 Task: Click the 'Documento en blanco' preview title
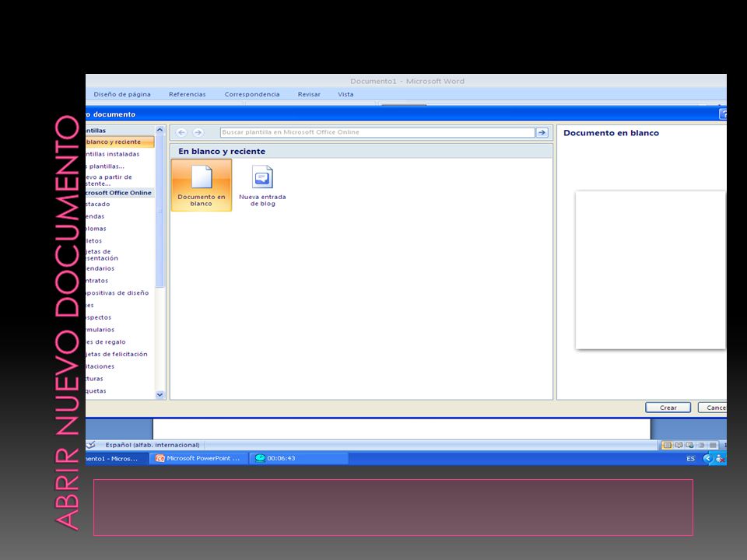tap(612, 133)
